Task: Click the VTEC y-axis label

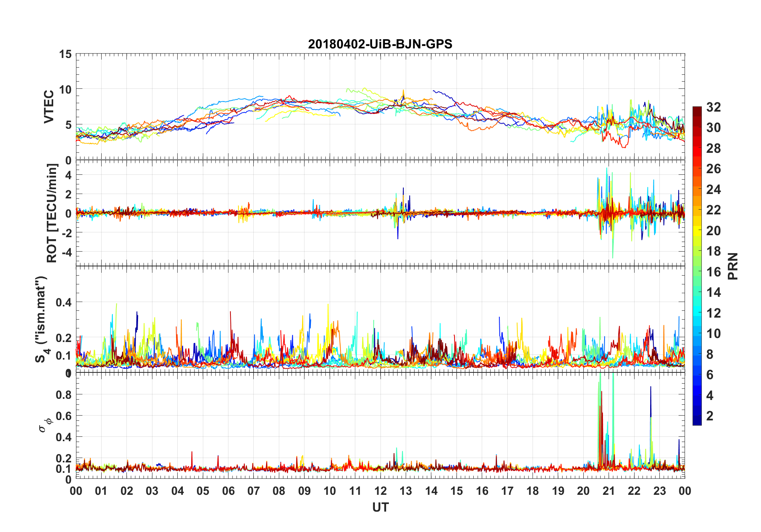Action: [49, 107]
